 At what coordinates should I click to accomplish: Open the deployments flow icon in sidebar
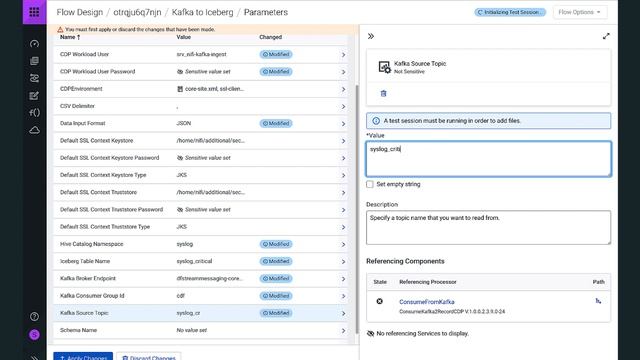[34, 78]
